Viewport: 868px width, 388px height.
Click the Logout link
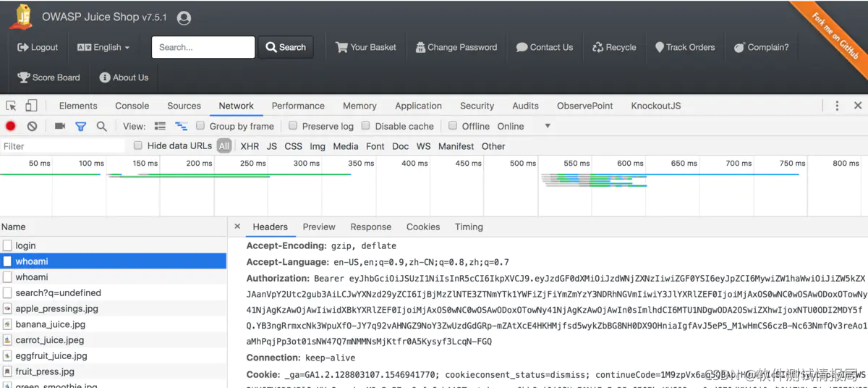click(38, 47)
